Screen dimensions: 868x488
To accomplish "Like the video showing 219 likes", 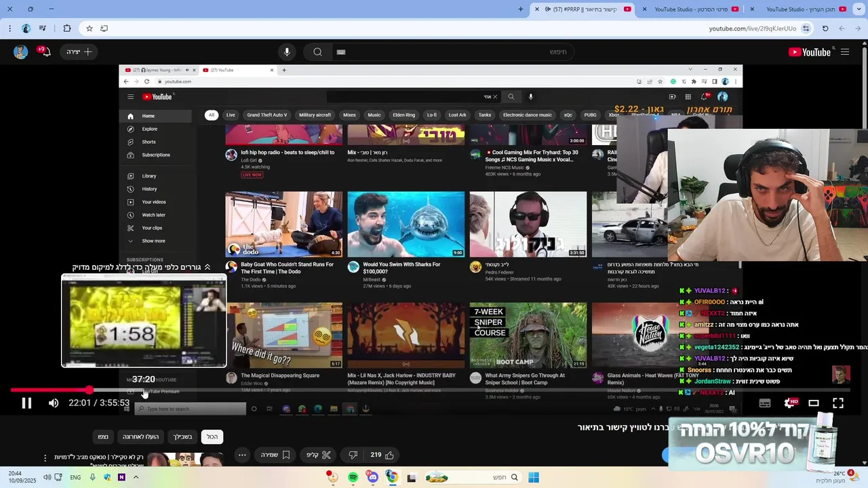I will pos(382,455).
